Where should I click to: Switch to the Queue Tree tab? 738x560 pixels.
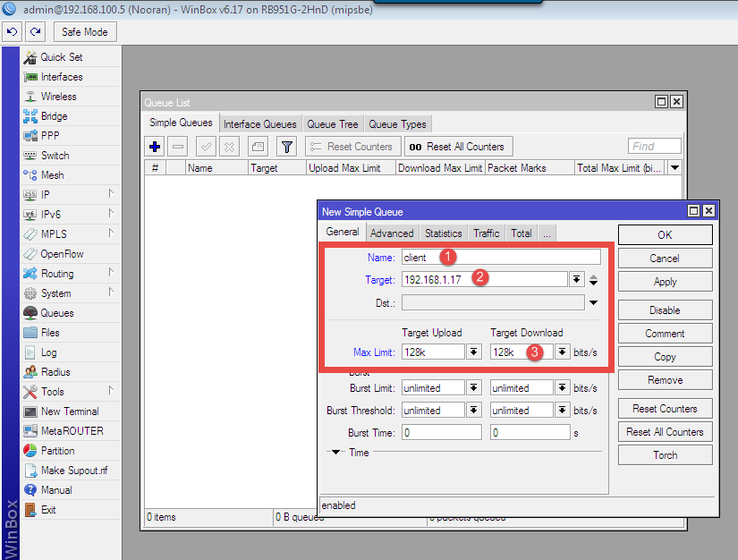(332, 124)
